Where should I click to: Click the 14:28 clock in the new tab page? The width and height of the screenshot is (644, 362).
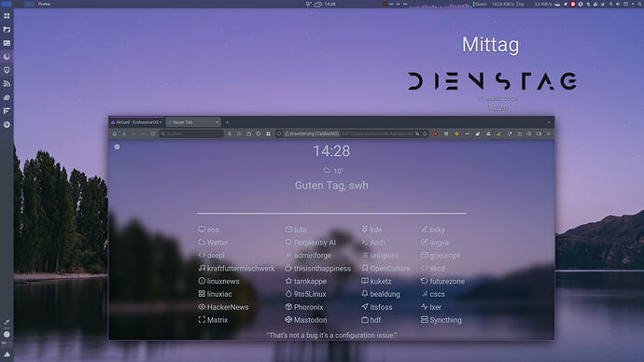331,151
